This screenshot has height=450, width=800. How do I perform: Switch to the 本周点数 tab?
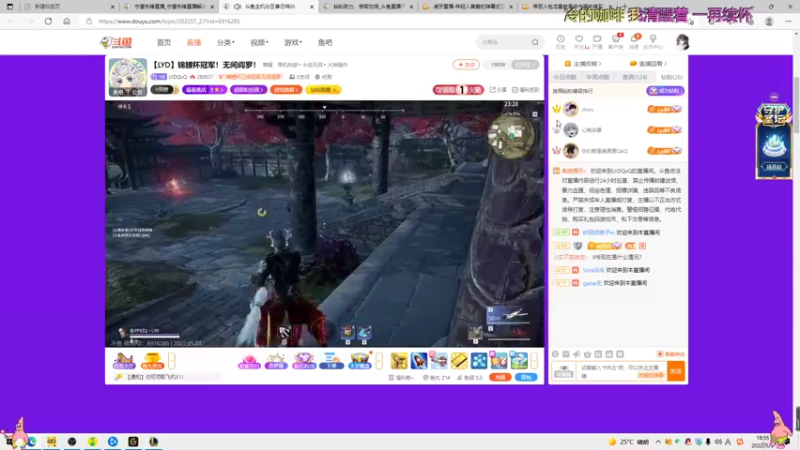click(597, 77)
